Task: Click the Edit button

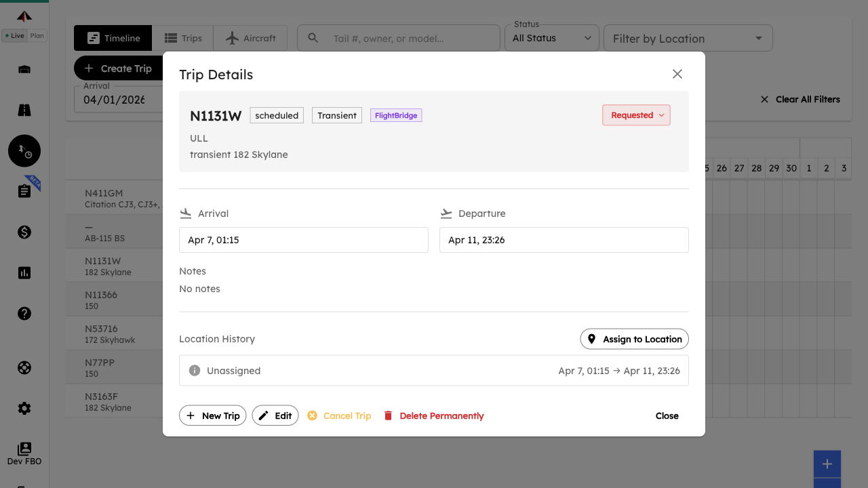Action: click(x=275, y=416)
